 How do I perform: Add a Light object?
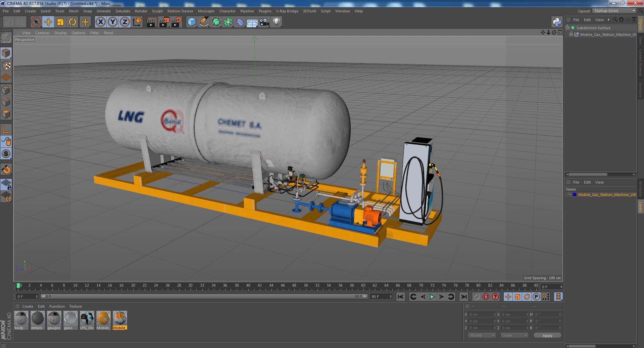pos(277,22)
